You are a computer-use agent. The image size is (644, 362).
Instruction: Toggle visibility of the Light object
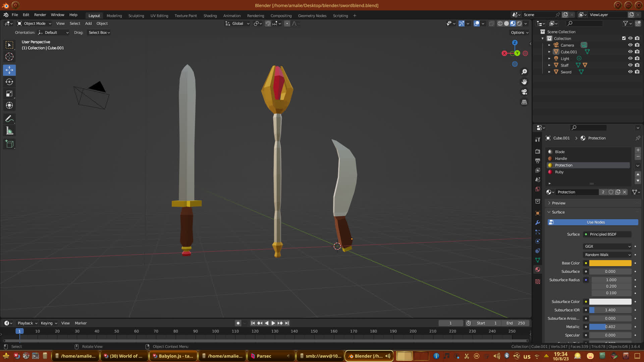point(630,58)
